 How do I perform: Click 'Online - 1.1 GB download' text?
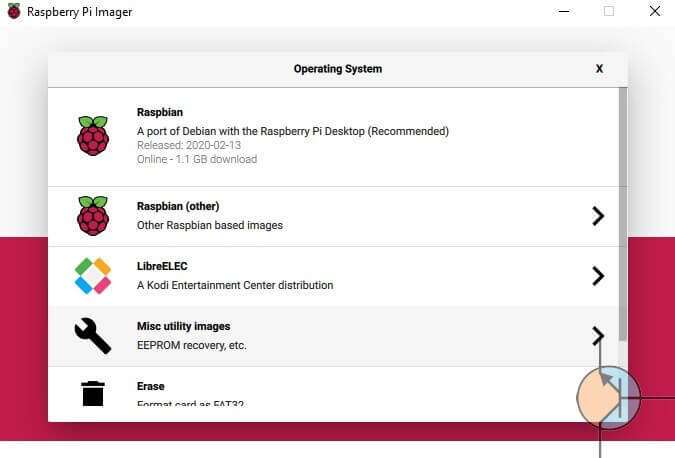click(197, 159)
